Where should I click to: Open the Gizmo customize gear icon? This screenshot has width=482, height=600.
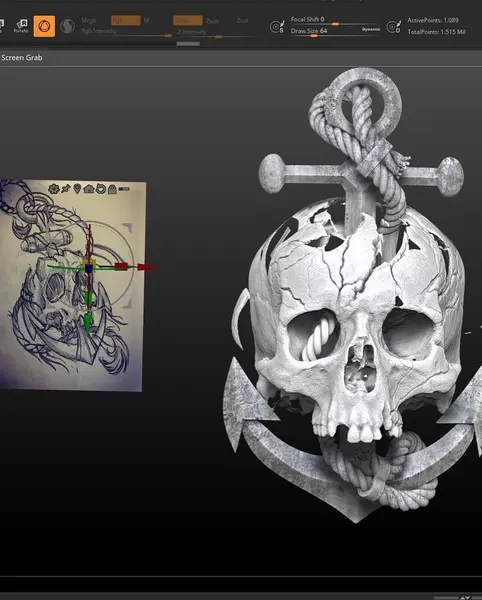pyautogui.click(x=54, y=189)
